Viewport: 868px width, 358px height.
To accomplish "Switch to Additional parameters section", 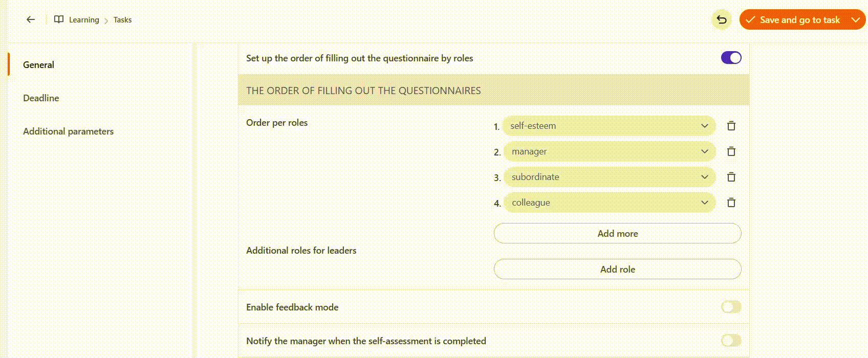I will [68, 131].
